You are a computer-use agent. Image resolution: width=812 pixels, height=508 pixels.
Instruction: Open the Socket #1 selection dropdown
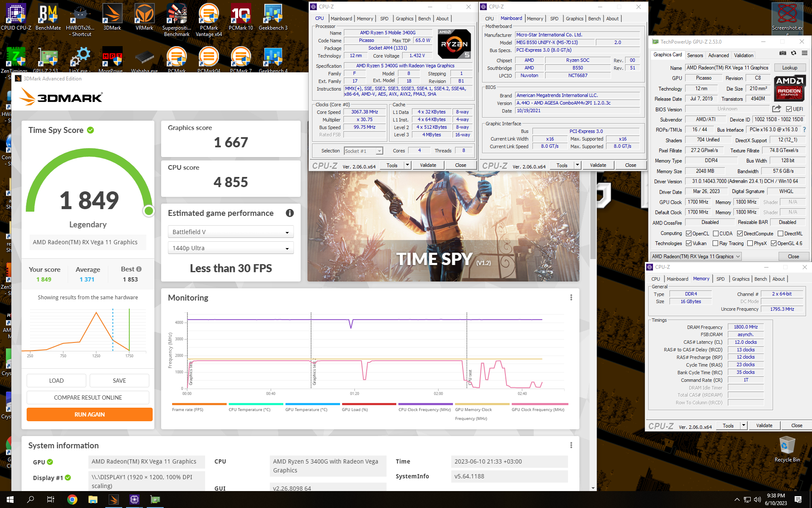(363, 151)
